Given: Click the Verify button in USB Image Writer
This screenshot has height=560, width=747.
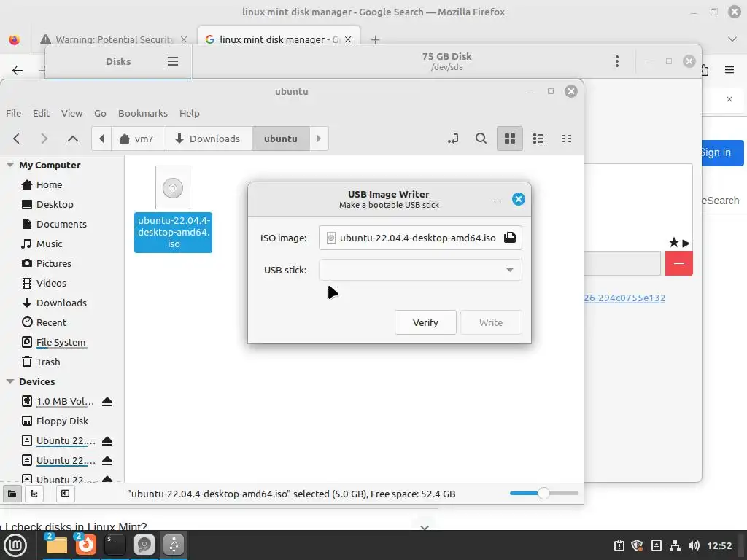Looking at the screenshot, I should point(425,322).
